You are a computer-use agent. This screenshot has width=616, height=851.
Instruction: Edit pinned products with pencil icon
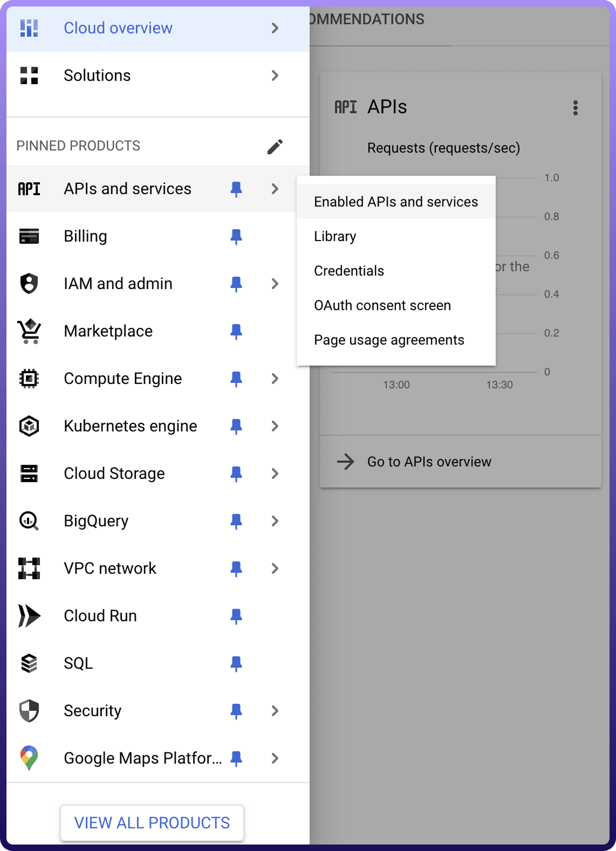(x=275, y=146)
